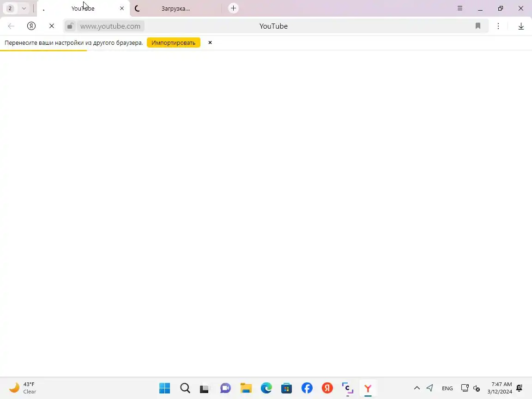The width and height of the screenshot is (532, 399).
Task: Open a new tab with plus button
Action: click(233, 8)
